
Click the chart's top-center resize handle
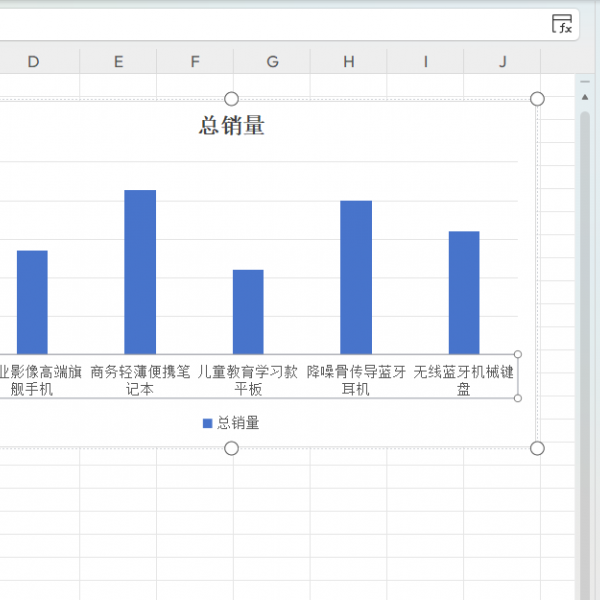click(x=231, y=98)
